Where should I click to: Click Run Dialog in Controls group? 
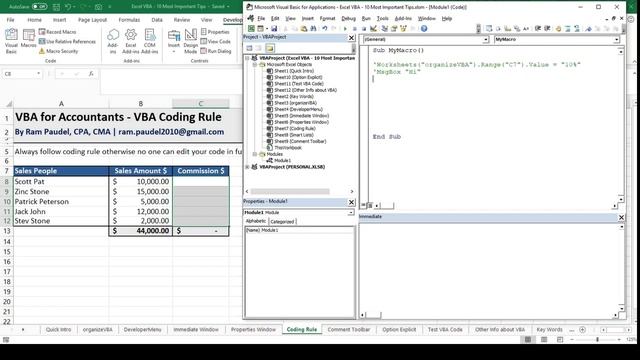(216, 51)
